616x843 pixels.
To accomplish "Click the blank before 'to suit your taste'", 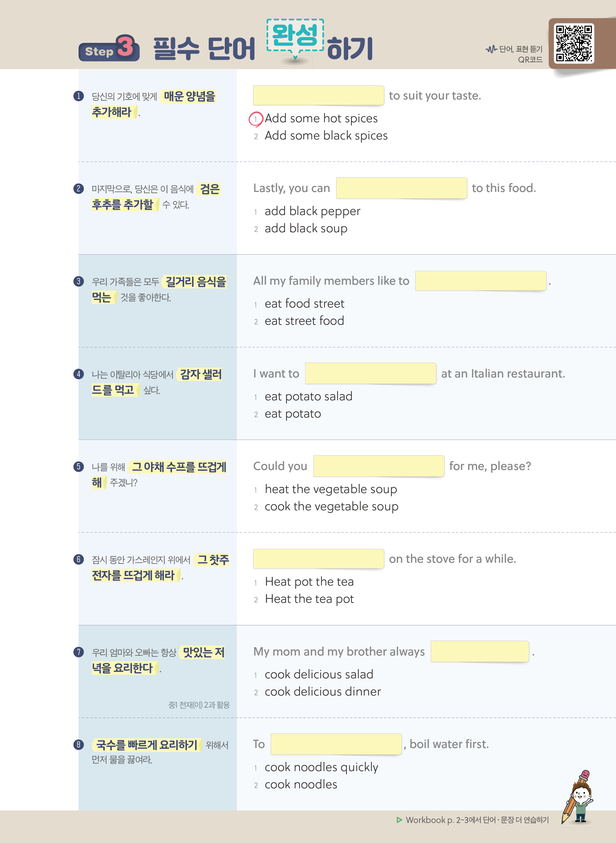I will pos(319,96).
